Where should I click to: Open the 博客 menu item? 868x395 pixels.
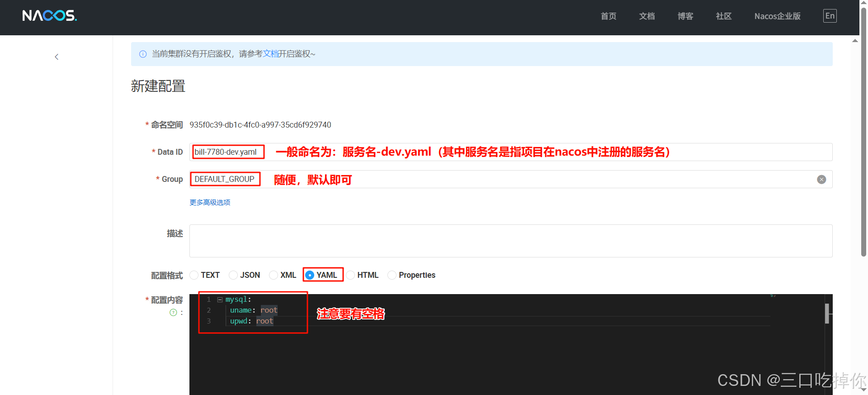685,16
